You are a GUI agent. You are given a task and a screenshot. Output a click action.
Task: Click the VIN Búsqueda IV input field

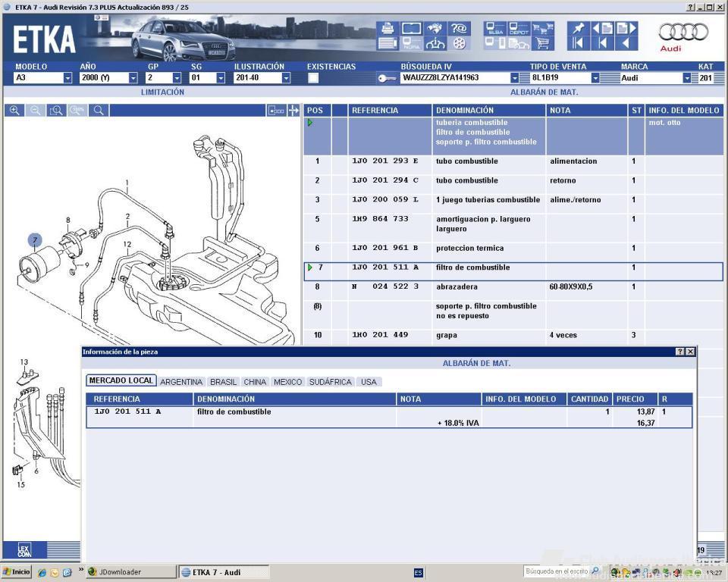[x=455, y=78]
